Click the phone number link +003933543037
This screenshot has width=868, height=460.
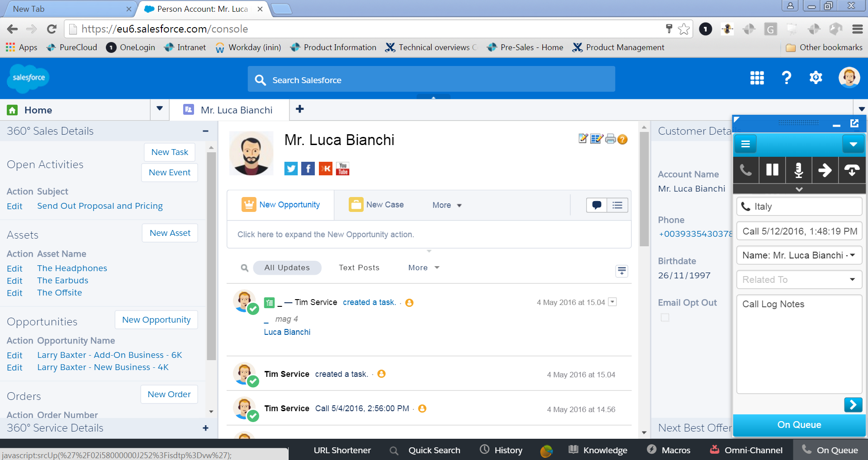pyautogui.click(x=695, y=234)
